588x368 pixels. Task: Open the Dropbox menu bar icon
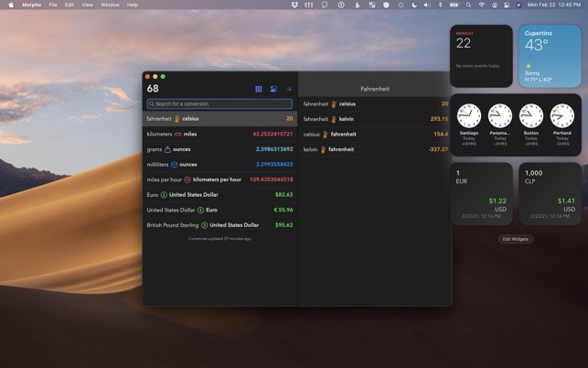294,5
